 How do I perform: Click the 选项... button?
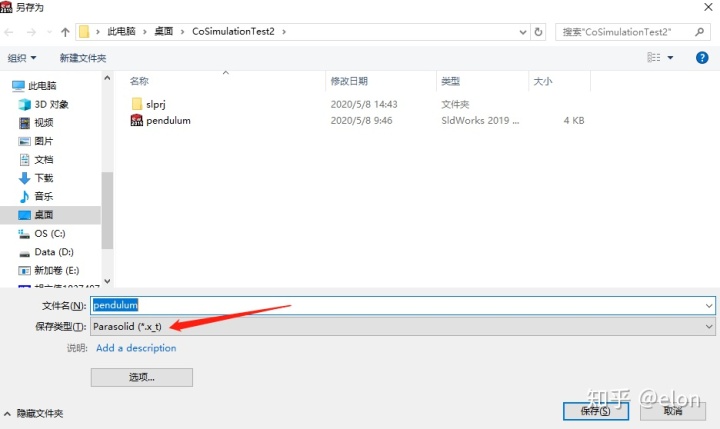141,377
